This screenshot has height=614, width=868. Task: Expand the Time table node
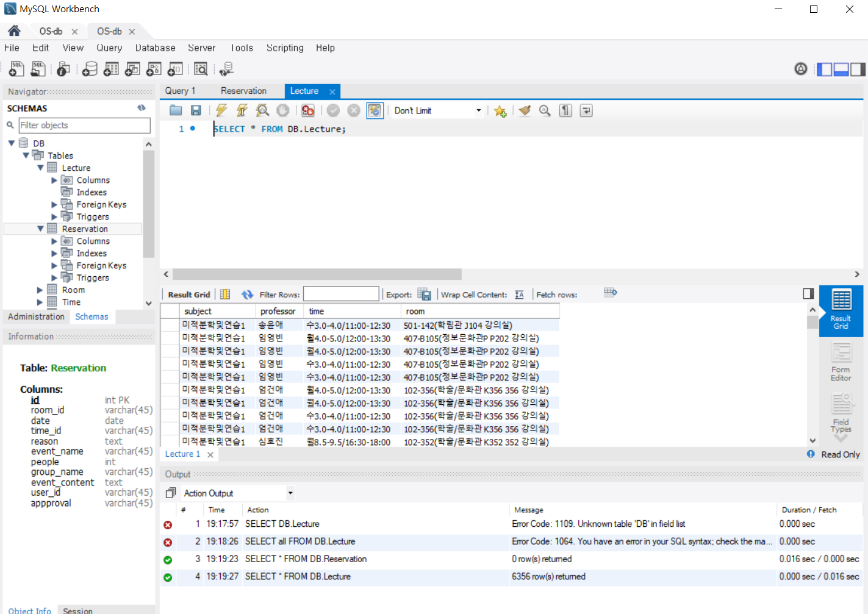coord(40,302)
